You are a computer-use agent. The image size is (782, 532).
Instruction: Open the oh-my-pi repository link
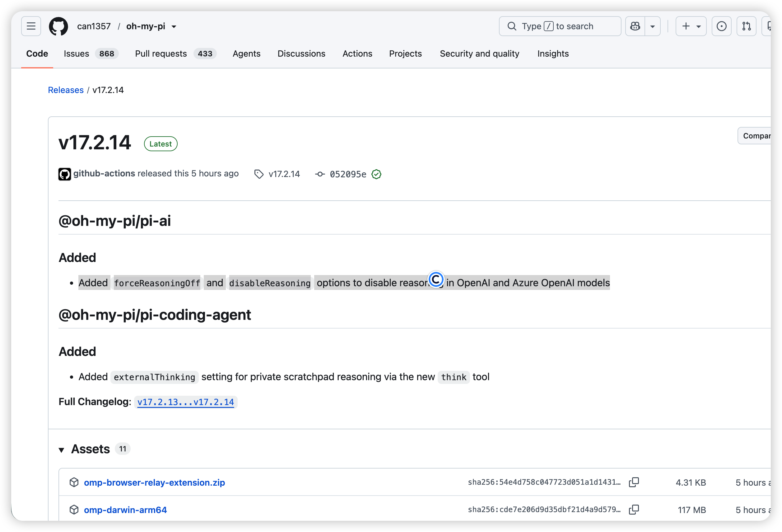pyautogui.click(x=146, y=26)
